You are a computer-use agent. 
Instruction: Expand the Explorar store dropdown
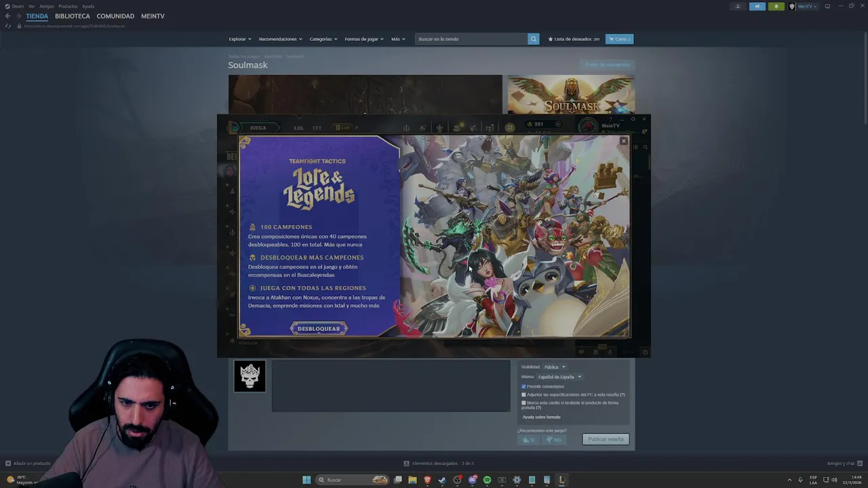(240, 39)
